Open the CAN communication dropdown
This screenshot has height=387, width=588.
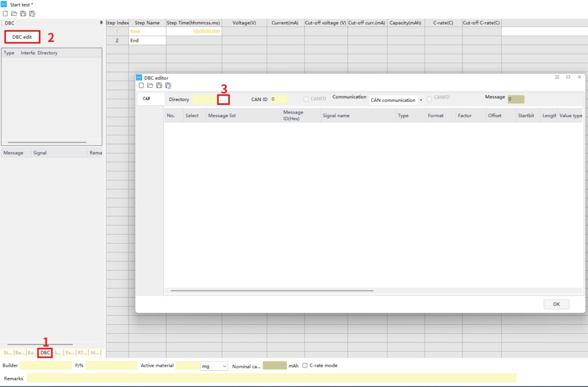coord(421,100)
